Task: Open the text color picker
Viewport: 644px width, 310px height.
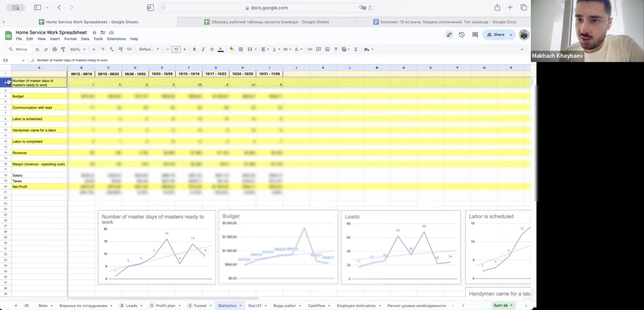Action: (x=220, y=49)
